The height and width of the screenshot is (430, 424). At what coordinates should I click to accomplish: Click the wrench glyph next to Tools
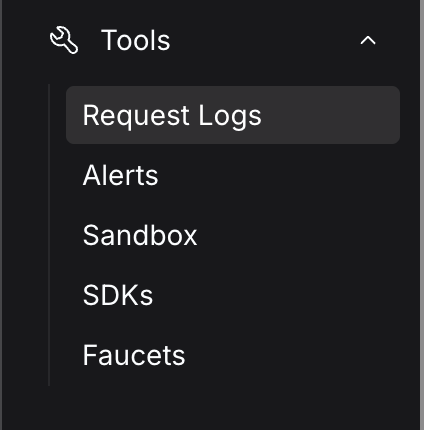pos(64,40)
